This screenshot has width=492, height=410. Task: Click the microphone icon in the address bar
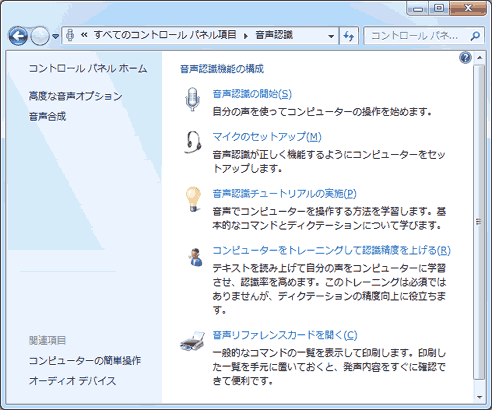click(x=70, y=35)
